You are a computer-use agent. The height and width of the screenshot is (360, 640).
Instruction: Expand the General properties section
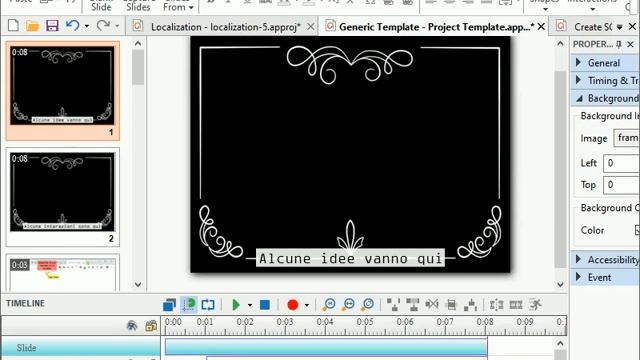click(578, 62)
